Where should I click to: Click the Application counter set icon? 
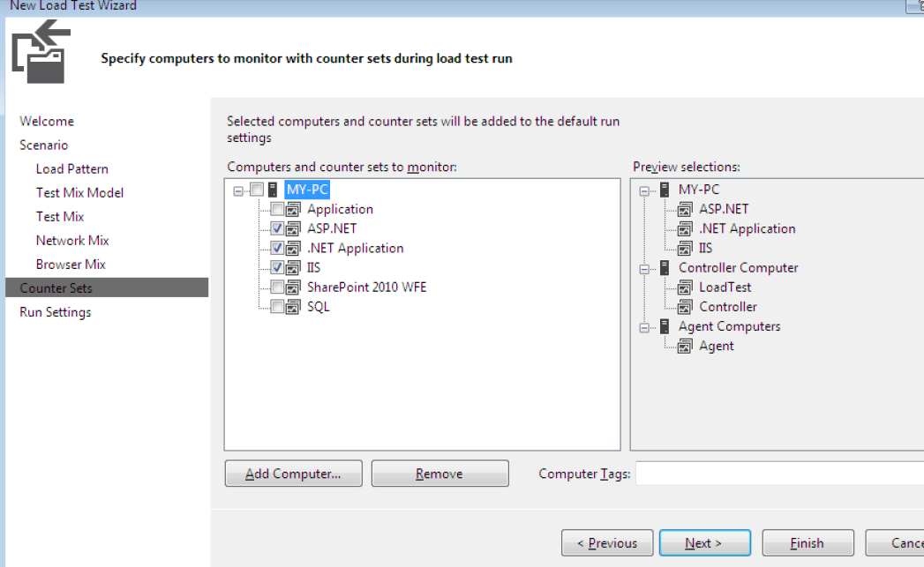pyautogui.click(x=293, y=209)
